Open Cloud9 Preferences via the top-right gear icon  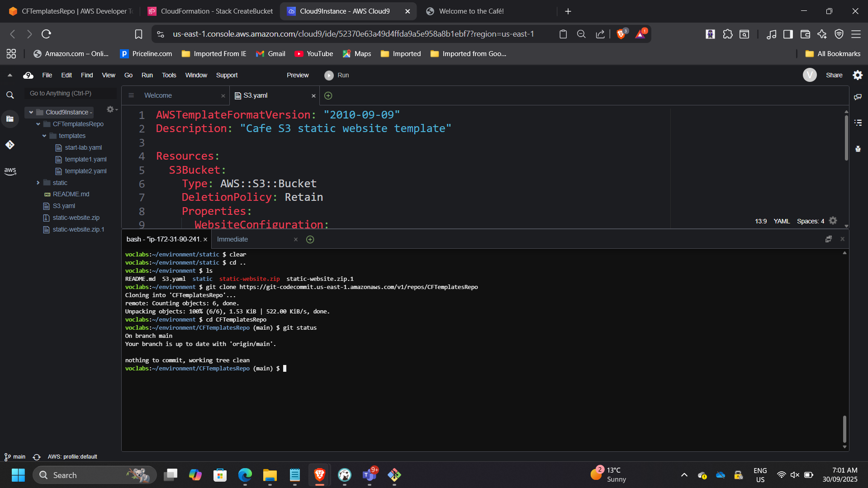coord(858,75)
